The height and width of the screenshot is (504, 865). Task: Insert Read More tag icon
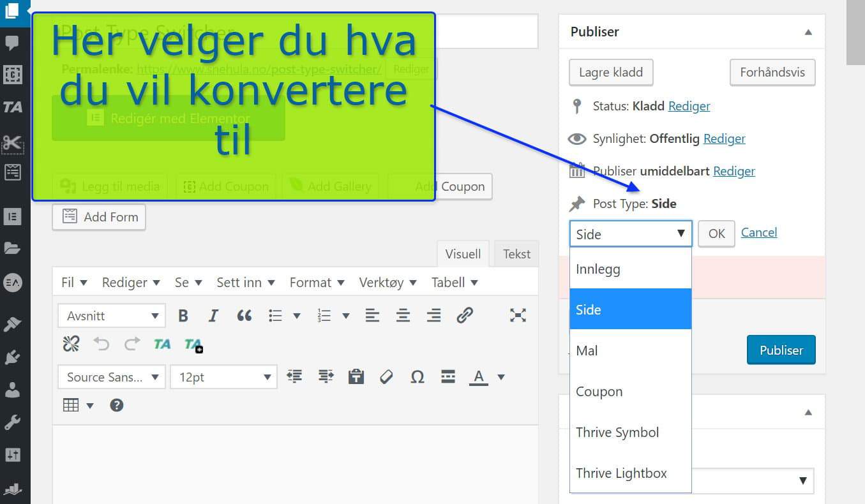[x=448, y=376]
